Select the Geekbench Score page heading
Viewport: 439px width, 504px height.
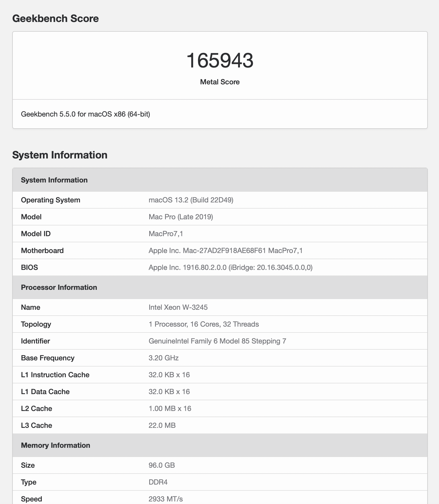click(x=55, y=19)
